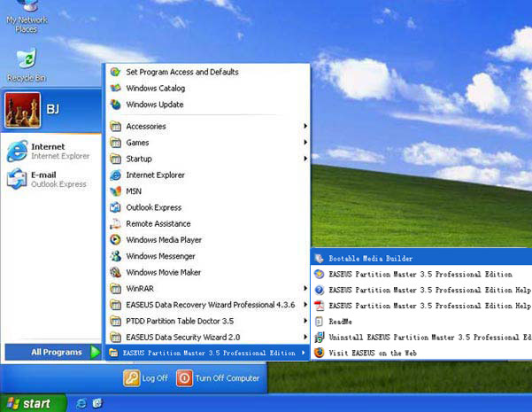The height and width of the screenshot is (412, 532).
Task: Select Bootable Media Builder menu entry
Action: click(421, 259)
